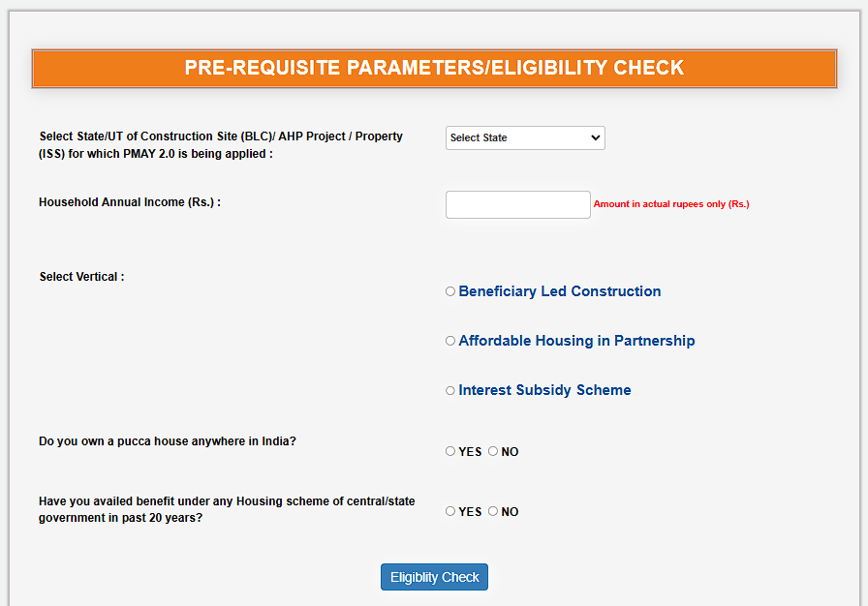Click the Select Vertical label
This screenshot has height=606, width=868.
coord(82,277)
